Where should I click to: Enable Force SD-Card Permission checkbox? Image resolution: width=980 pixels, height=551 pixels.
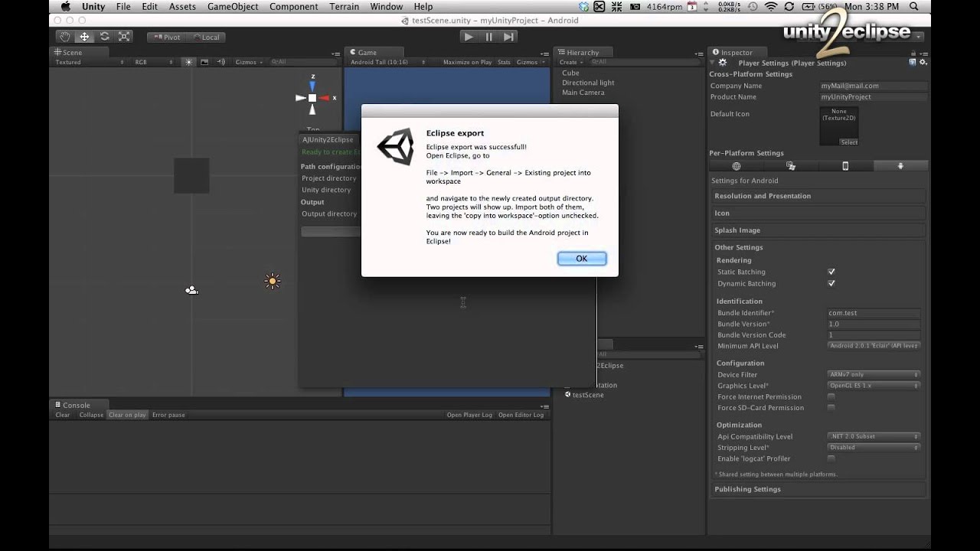click(831, 408)
